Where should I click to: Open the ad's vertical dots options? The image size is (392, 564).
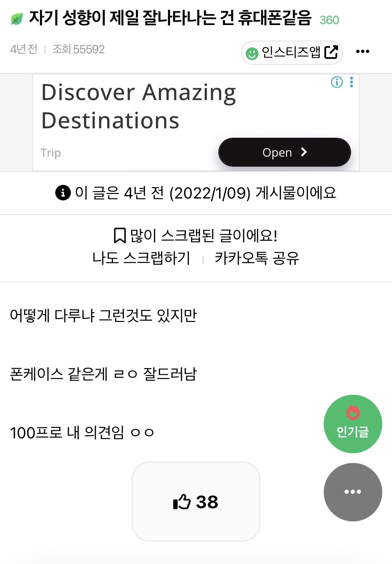pos(351,82)
